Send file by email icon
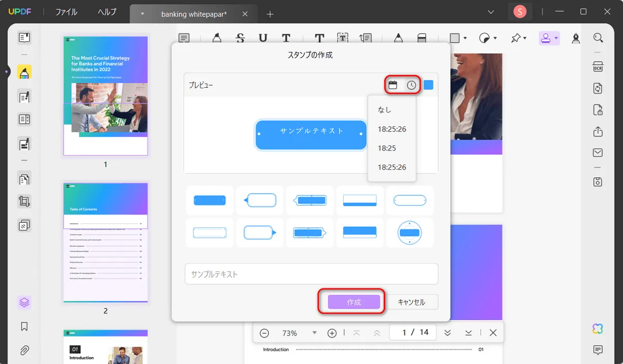This screenshot has width=623, height=364. point(598,153)
